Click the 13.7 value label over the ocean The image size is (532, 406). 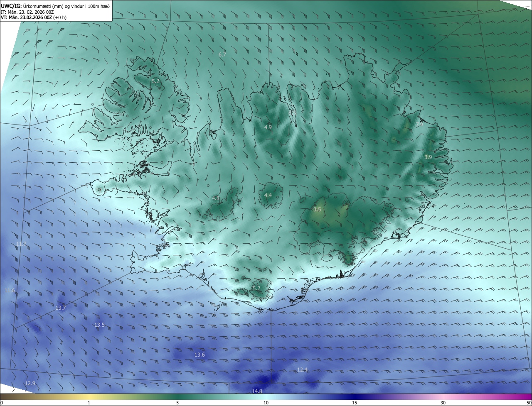[x=61, y=308]
